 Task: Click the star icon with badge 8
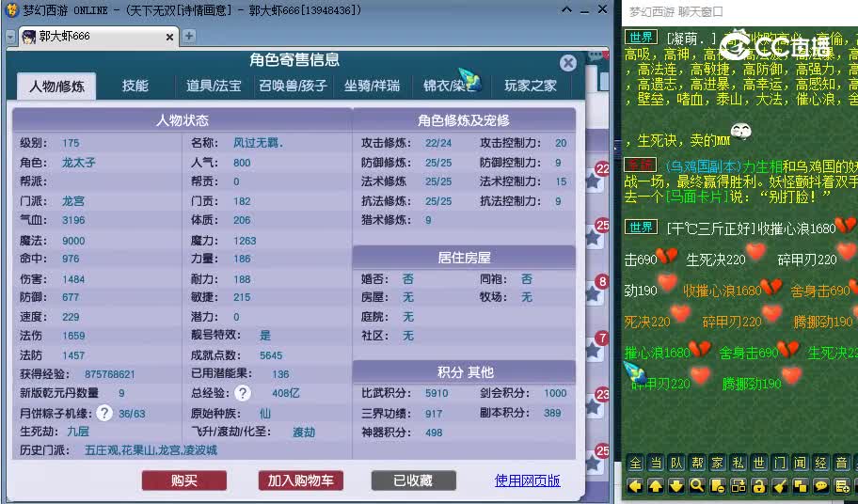pyautogui.click(x=595, y=292)
